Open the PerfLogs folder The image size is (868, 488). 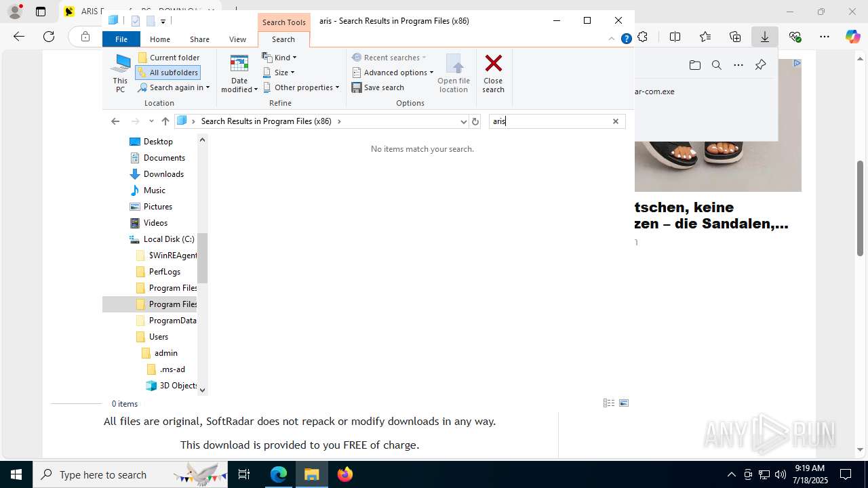point(165,272)
